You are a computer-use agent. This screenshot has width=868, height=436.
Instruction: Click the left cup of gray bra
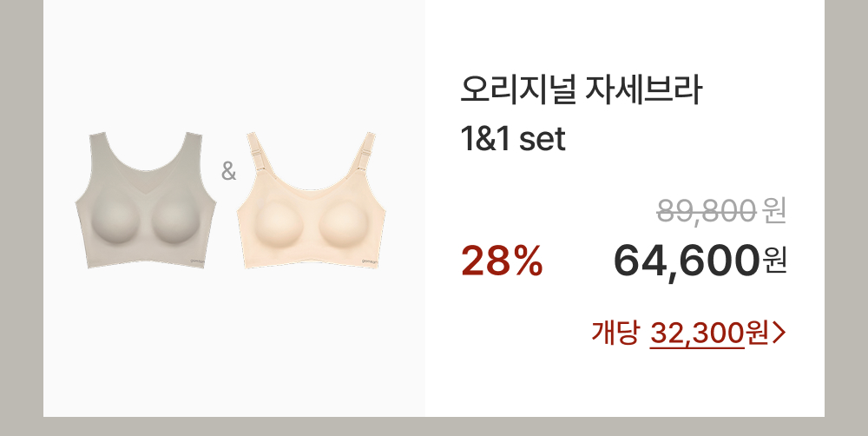pyautogui.click(x=114, y=221)
